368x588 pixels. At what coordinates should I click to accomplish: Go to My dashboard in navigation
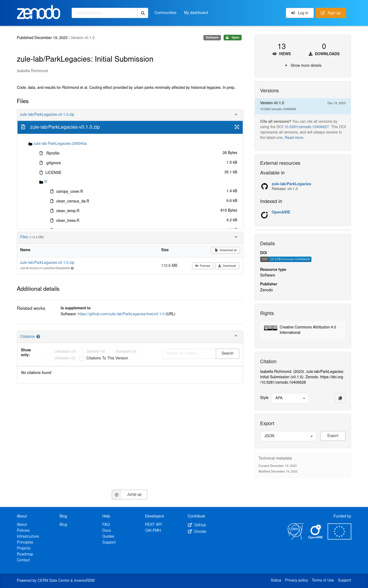[196, 13]
